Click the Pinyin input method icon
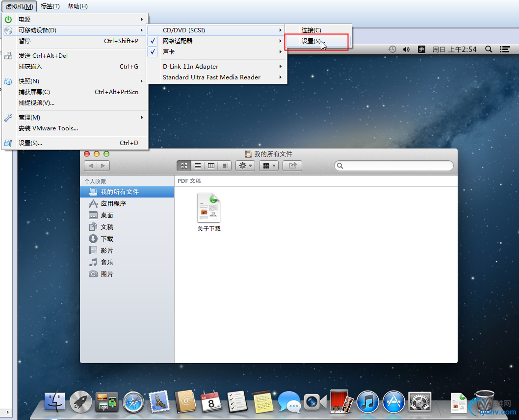 pyautogui.click(x=421, y=49)
